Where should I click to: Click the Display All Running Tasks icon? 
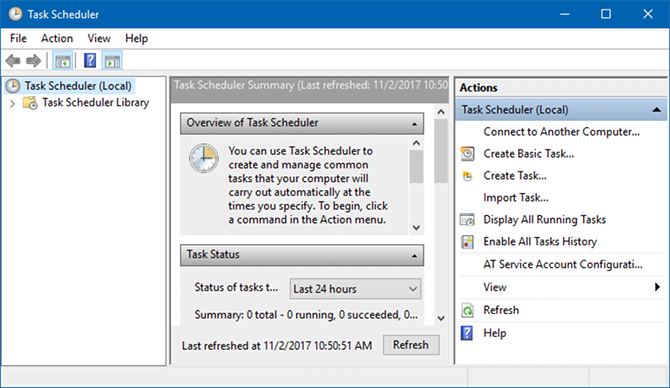coord(467,220)
